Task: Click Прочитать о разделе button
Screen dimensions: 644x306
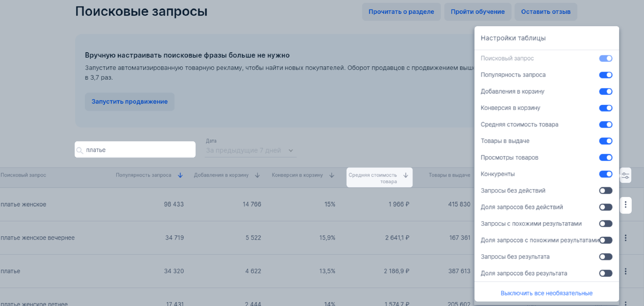Action: (401, 12)
